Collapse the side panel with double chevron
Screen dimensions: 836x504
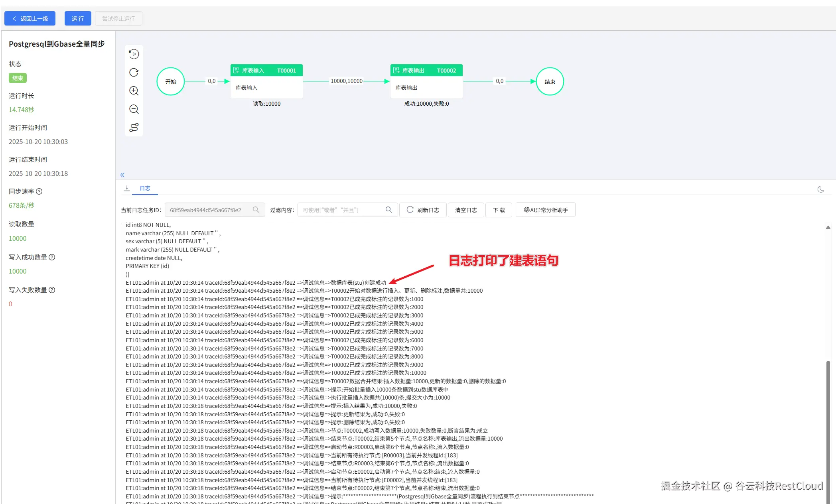coord(122,175)
